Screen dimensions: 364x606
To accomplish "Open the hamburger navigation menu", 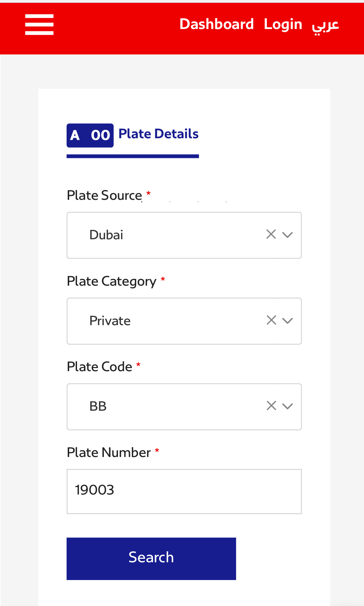I will (39, 25).
